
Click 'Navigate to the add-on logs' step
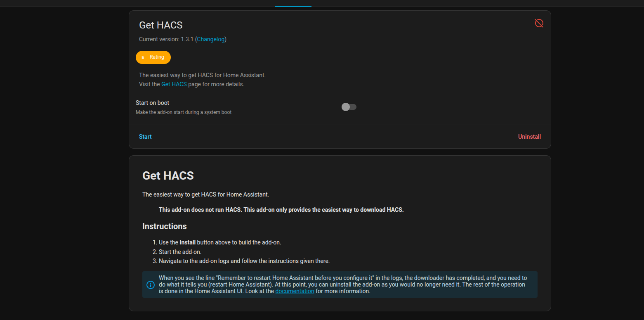point(244,261)
